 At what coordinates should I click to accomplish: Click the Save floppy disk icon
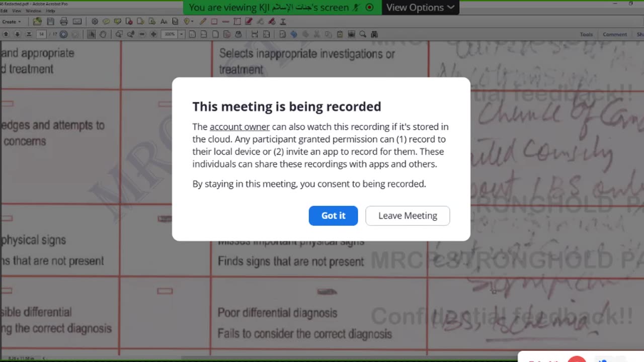pos(51,22)
